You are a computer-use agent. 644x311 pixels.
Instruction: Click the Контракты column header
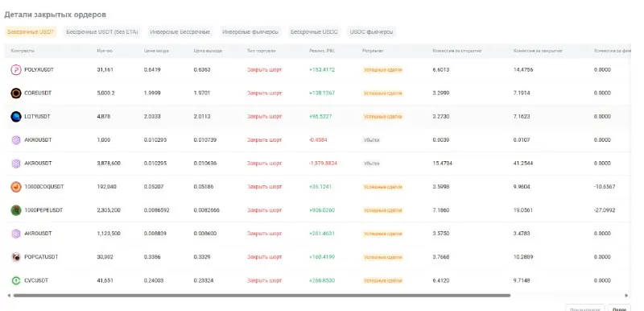tap(23, 51)
